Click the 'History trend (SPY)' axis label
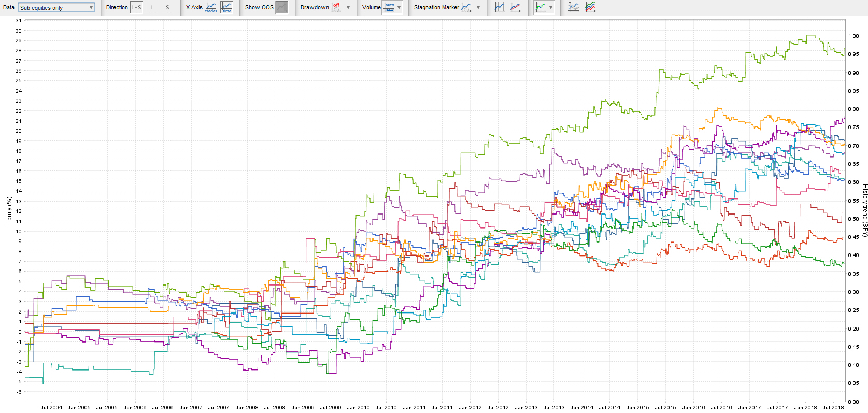 click(864, 210)
